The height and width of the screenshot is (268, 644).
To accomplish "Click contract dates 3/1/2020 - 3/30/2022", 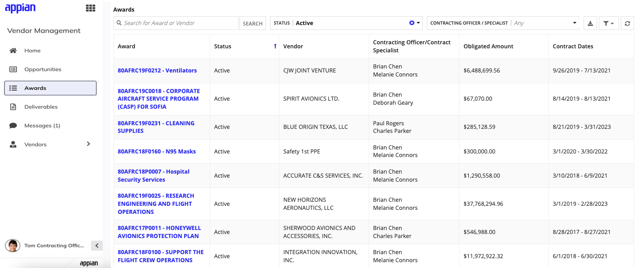I will point(580,152).
